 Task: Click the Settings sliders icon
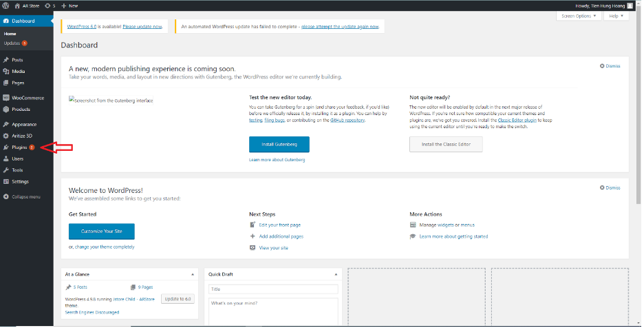[x=6, y=182]
